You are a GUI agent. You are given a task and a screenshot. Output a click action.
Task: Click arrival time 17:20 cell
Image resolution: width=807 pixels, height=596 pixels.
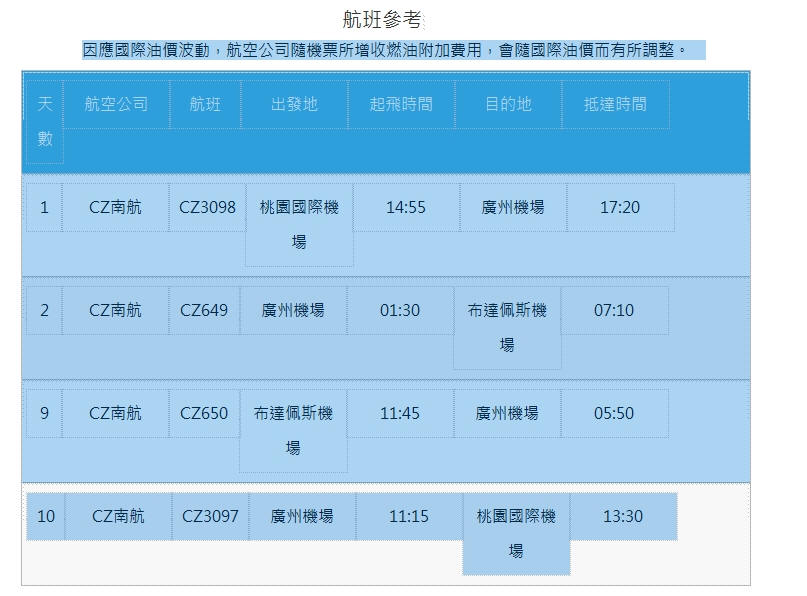pos(620,207)
